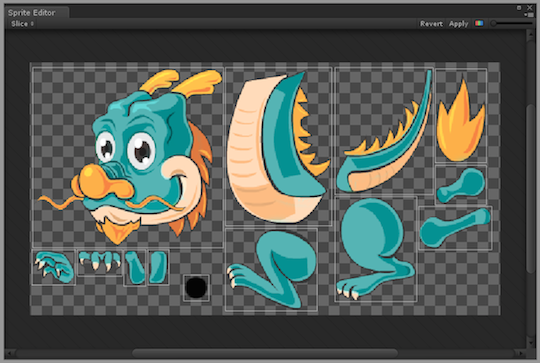
Task: Select the dragon tail sprite
Action: (384, 131)
